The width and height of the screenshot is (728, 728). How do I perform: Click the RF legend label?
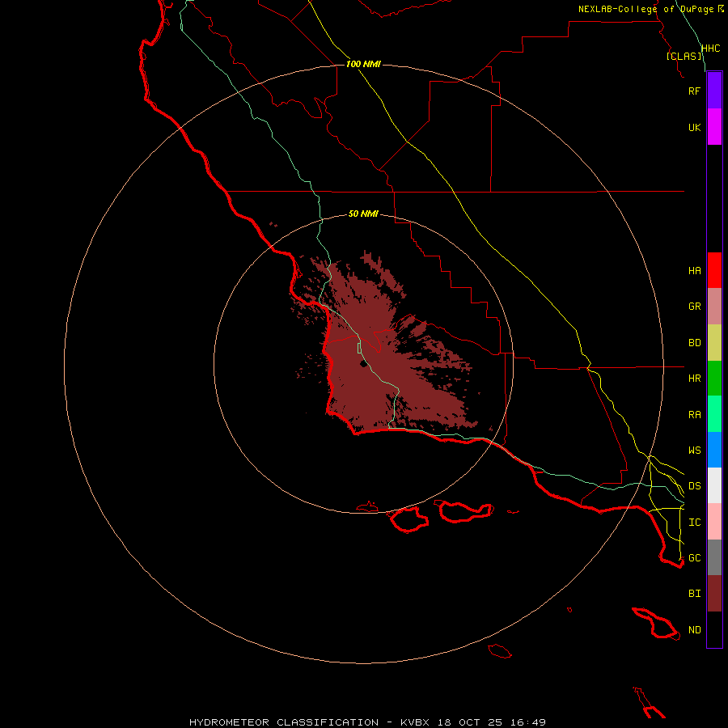pyautogui.click(x=694, y=91)
